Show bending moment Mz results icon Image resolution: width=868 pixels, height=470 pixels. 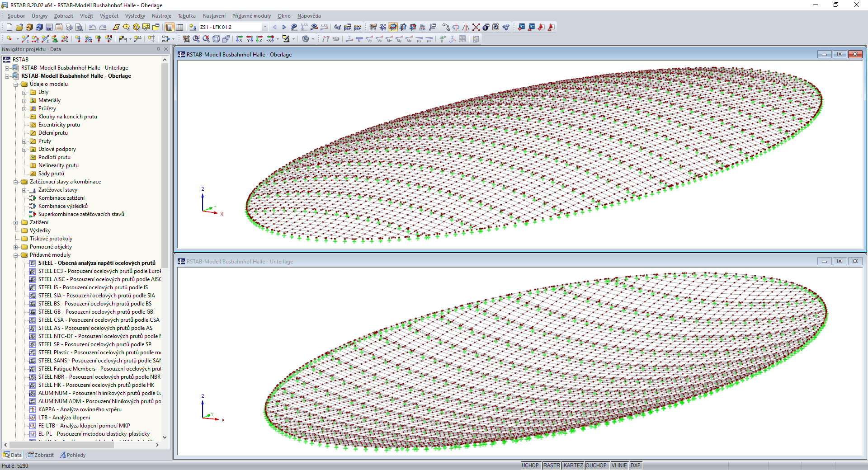pyautogui.click(x=409, y=39)
